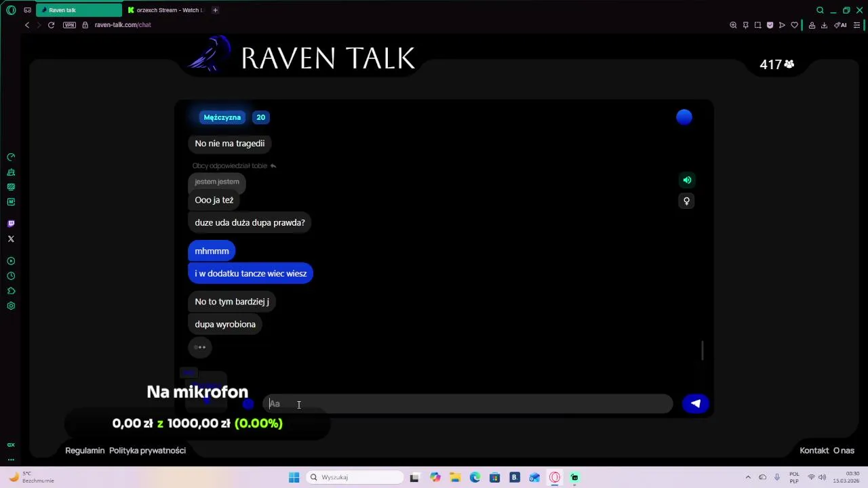This screenshot has height=488, width=868.
Task: Click the 'No nie ma tragedii' message
Action: (230, 144)
